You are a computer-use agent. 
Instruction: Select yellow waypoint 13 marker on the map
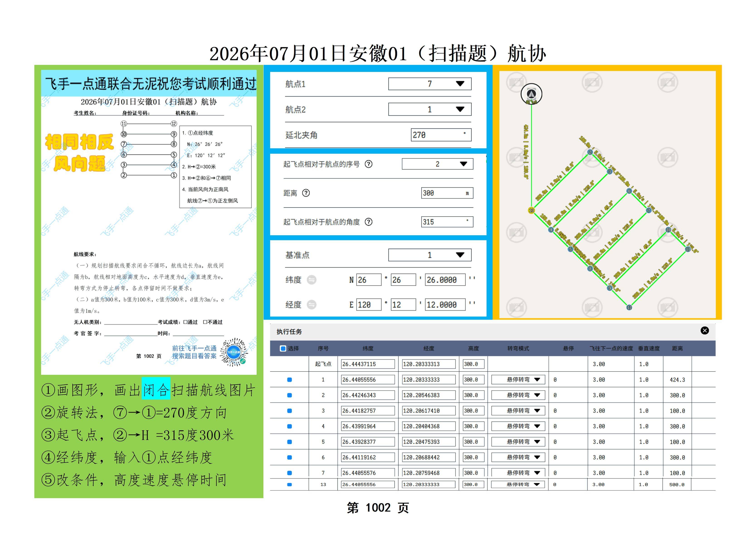coord(531,210)
